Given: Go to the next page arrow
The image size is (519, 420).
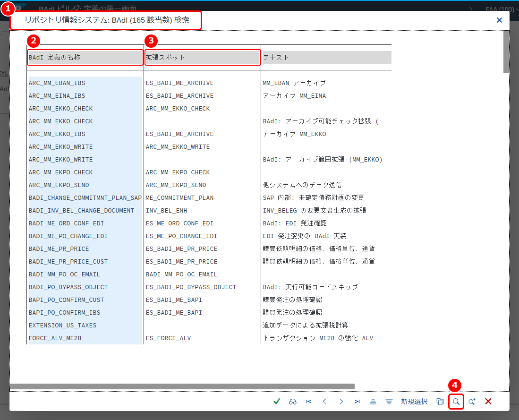Looking at the screenshot, I should pyautogui.click(x=341, y=402).
